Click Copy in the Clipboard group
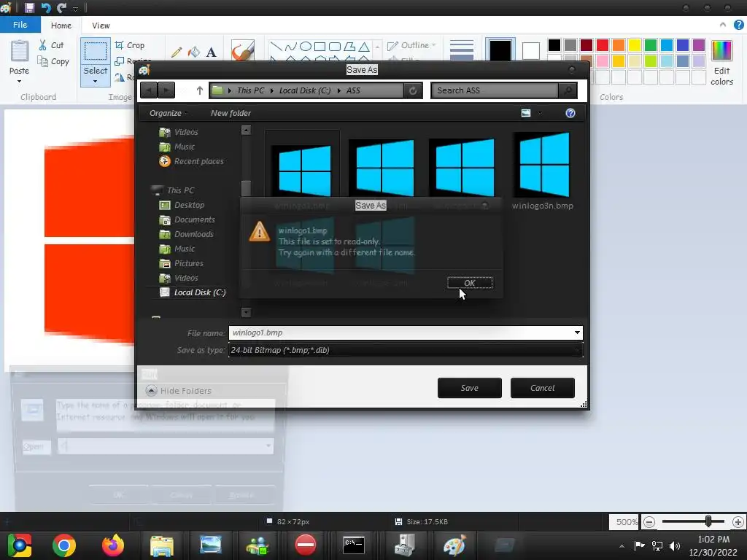 click(x=53, y=61)
